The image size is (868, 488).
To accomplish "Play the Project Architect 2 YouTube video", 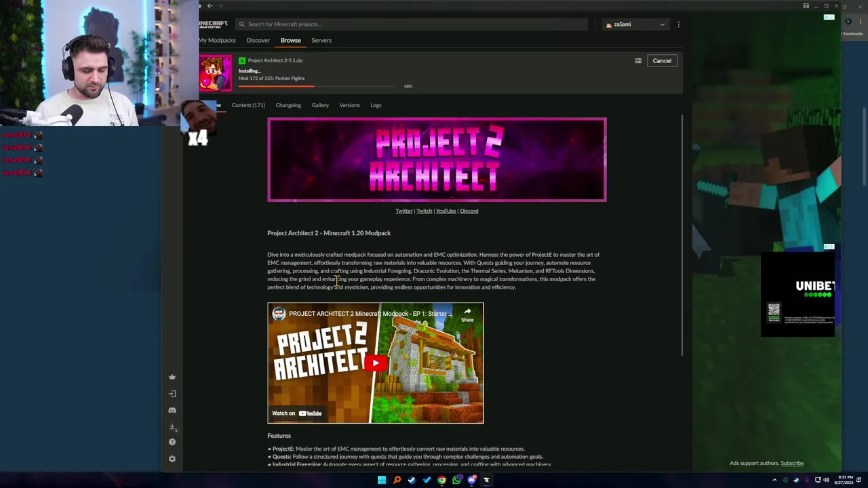I will coord(376,363).
